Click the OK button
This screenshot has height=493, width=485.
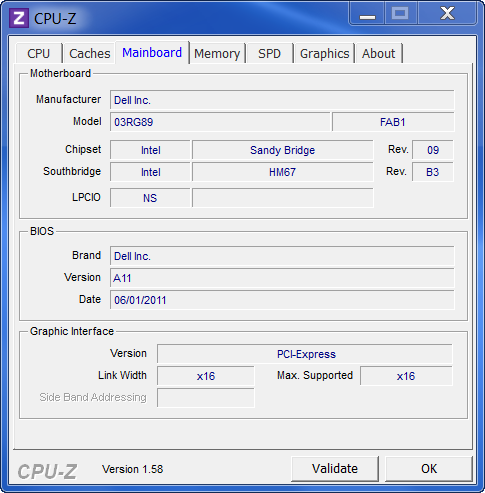tap(429, 469)
